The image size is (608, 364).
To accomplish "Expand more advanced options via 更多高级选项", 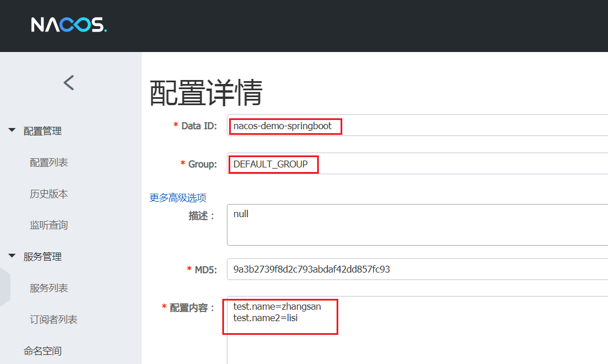I will point(178,197).
